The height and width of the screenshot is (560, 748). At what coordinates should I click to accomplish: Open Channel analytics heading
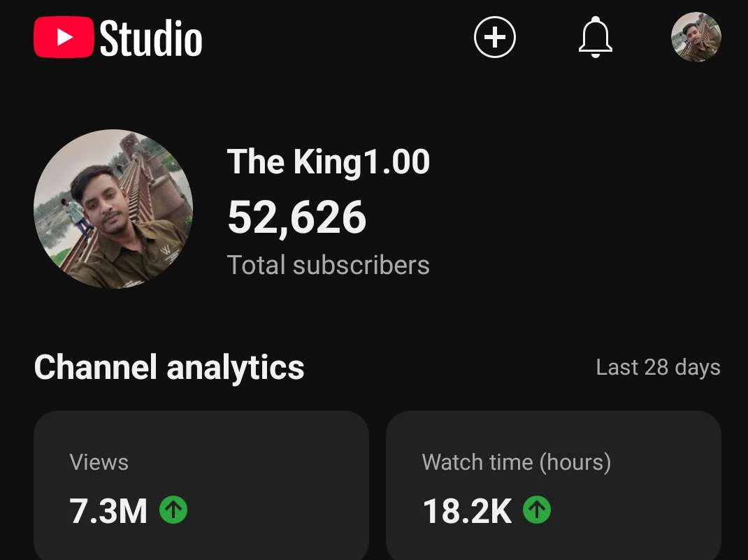[169, 367]
